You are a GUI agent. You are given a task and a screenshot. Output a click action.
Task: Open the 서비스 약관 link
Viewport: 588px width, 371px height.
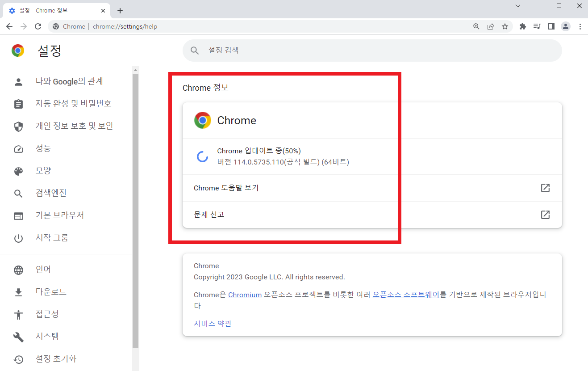click(x=213, y=324)
